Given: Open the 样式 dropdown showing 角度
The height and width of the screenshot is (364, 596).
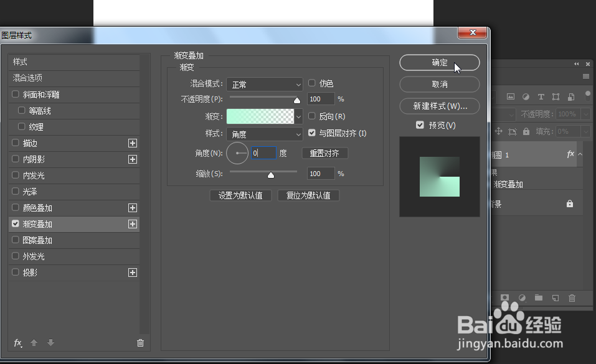Looking at the screenshot, I should [x=264, y=133].
